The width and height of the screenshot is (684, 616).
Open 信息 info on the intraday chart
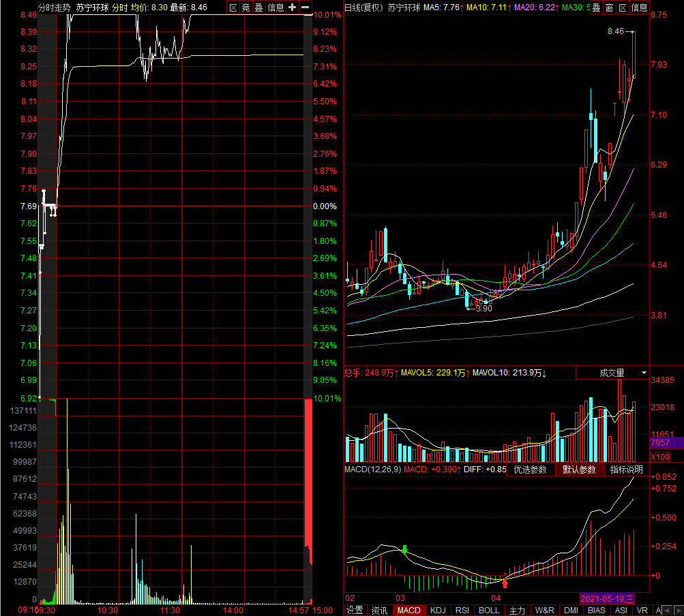[276, 7]
